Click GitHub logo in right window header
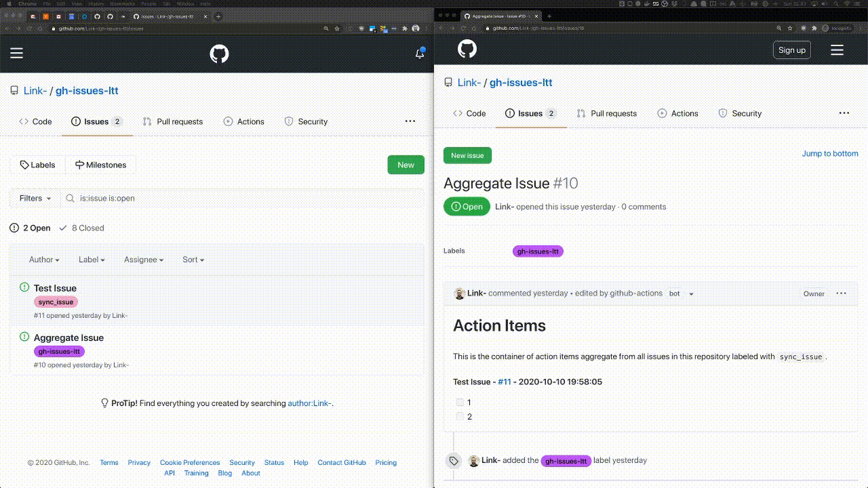Image resolution: width=868 pixels, height=488 pixels. coord(467,49)
